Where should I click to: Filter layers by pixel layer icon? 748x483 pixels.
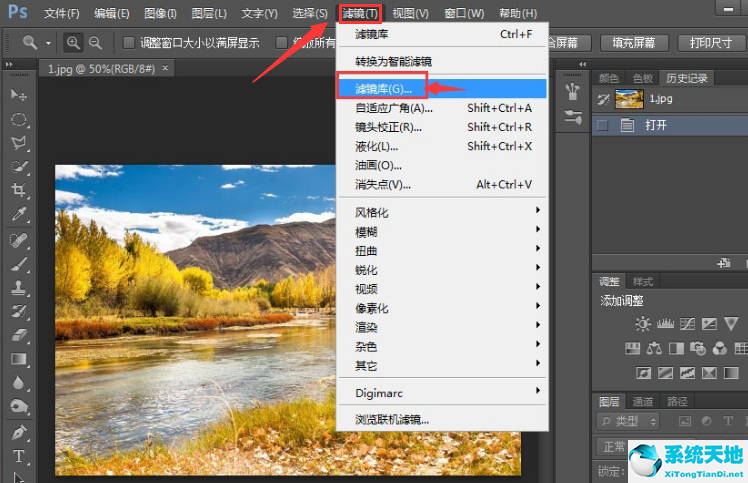click(x=685, y=421)
